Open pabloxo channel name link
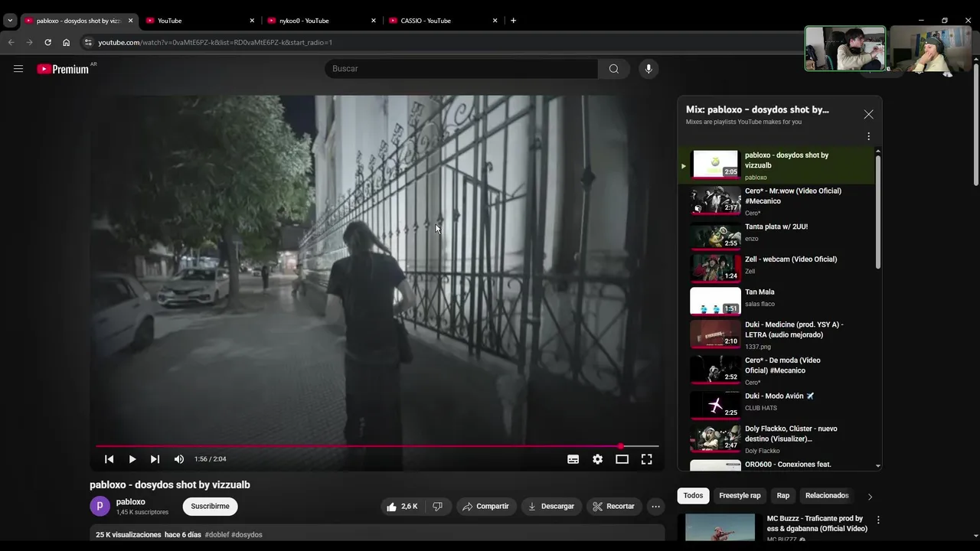Viewport: 980px width, 551px height. click(x=131, y=502)
